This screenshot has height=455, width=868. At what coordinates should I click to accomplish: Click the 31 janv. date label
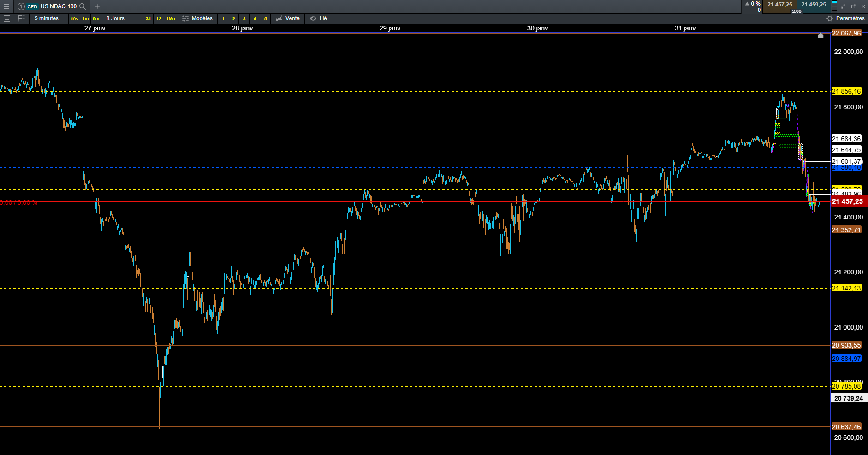[685, 28]
